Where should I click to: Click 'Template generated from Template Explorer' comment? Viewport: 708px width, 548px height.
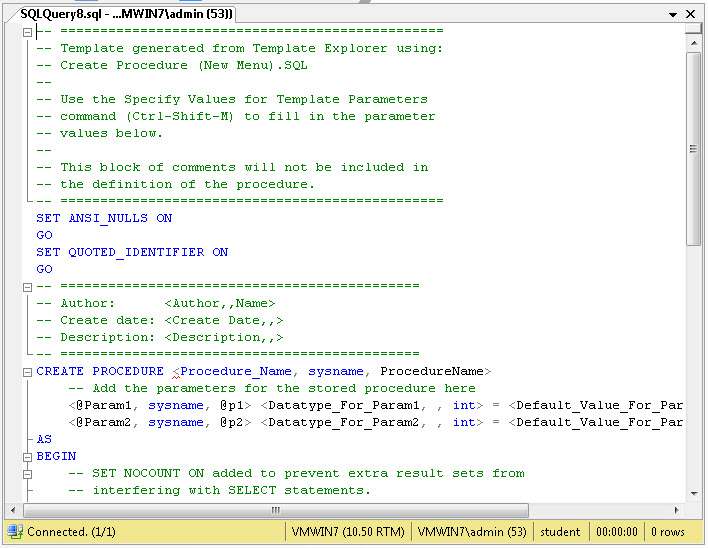(x=240, y=48)
